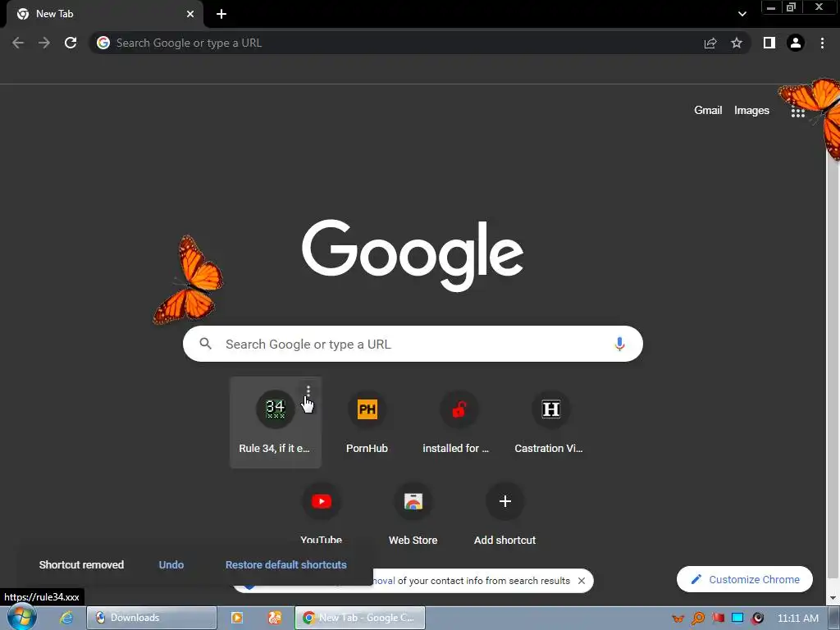Viewport: 840px width, 630px height.
Task: Open Customize Chrome button
Action: coord(745,579)
